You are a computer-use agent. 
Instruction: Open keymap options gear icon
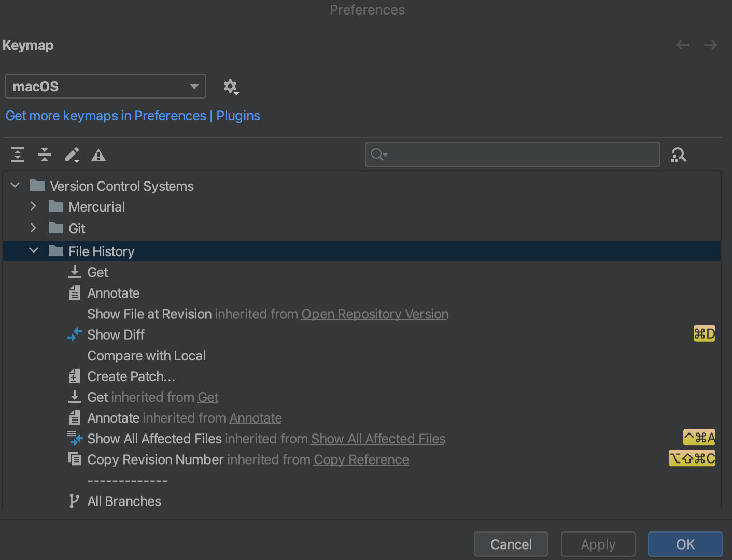click(231, 87)
